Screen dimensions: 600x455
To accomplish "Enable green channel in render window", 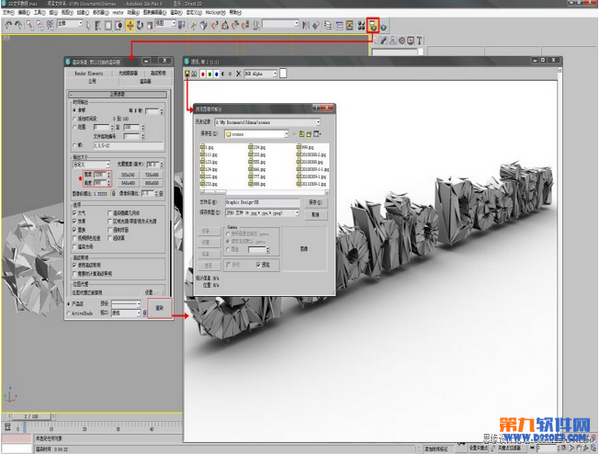I will pos(210,73).
